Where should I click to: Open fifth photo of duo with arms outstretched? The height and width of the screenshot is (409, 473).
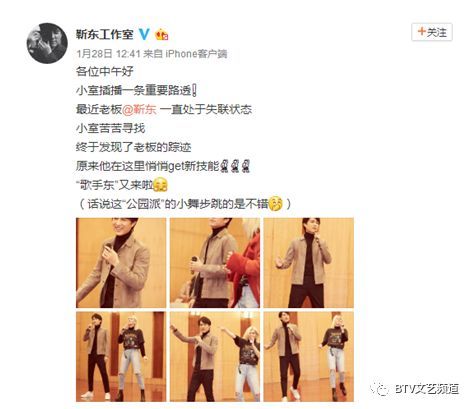215,356
